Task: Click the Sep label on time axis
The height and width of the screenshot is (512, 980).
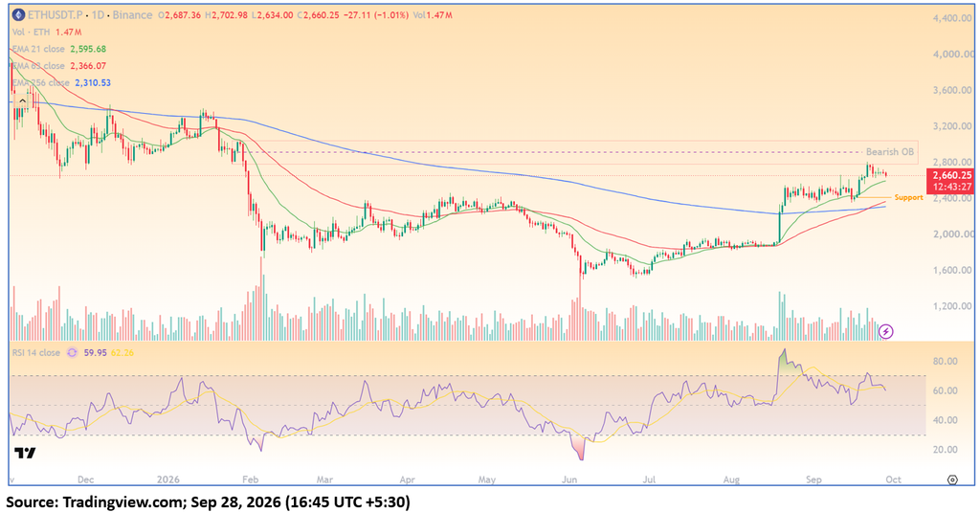Action: [813, 479]
